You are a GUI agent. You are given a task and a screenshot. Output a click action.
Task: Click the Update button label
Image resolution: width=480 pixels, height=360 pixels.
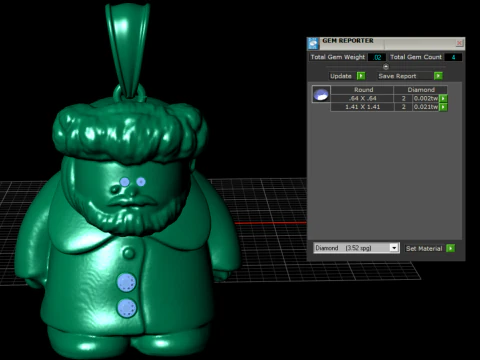click(x=341, y=76)
